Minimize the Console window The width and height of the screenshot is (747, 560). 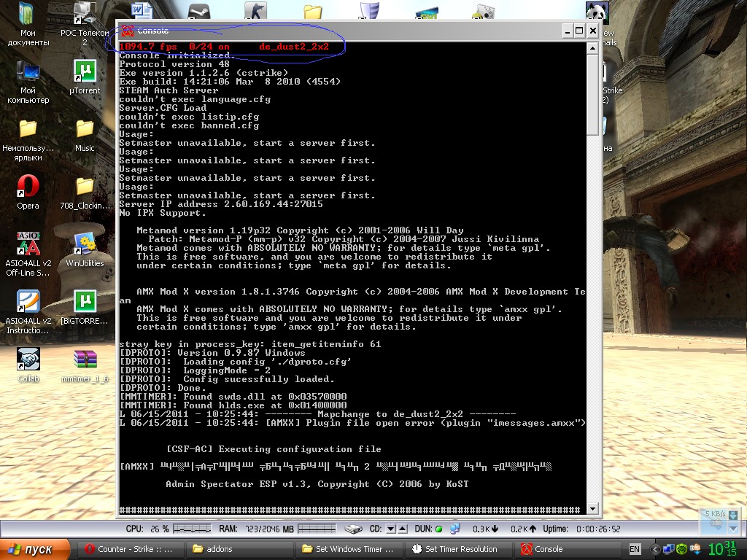[x=567, y=31]
